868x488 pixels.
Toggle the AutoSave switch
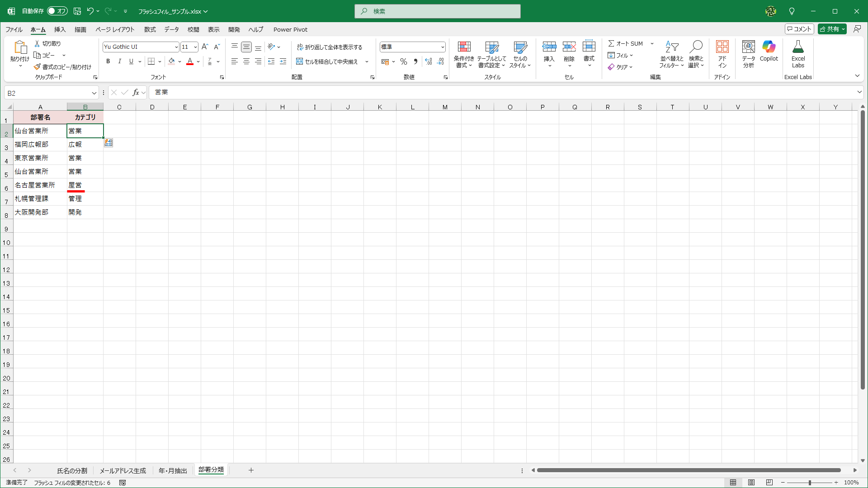pyautogui.click(x=57, y=11)
